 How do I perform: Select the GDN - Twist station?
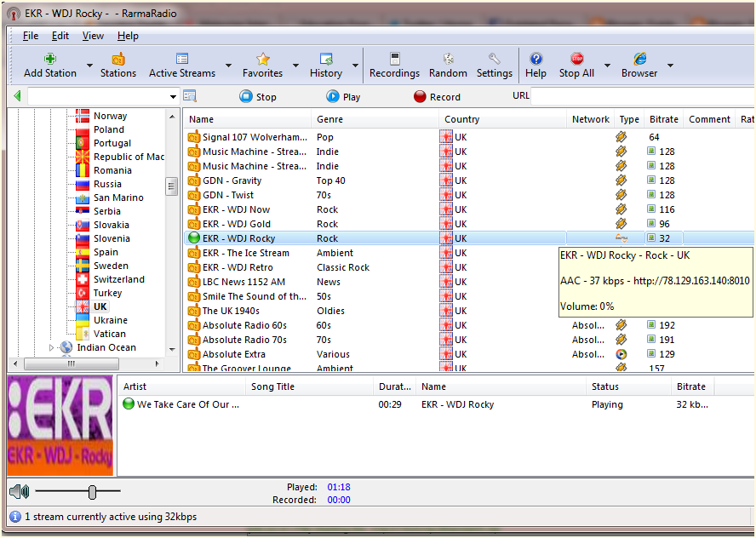click(x=228, y=195)
